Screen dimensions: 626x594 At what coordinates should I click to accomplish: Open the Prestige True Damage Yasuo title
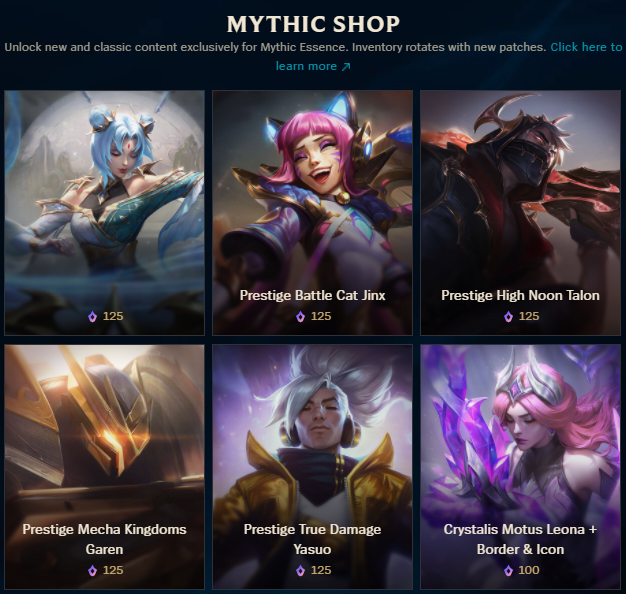[x=312, y=539]
